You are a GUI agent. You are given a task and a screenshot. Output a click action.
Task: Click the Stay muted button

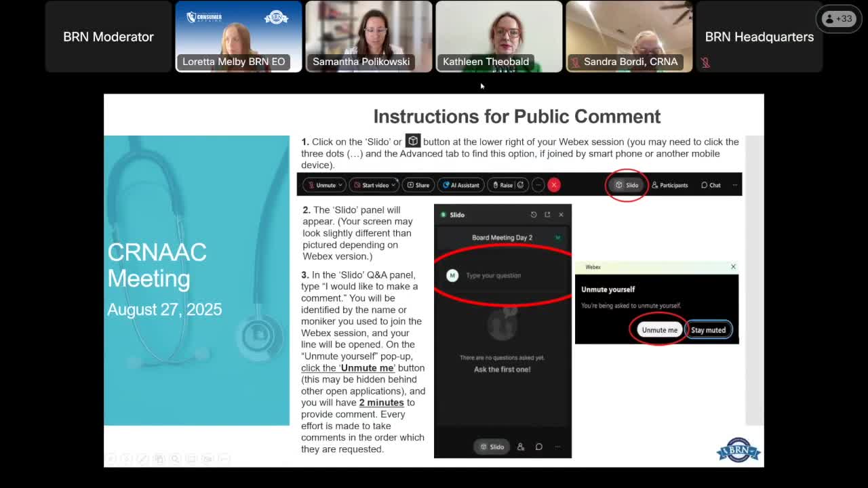pyautogui.click(x=708, y=330)
